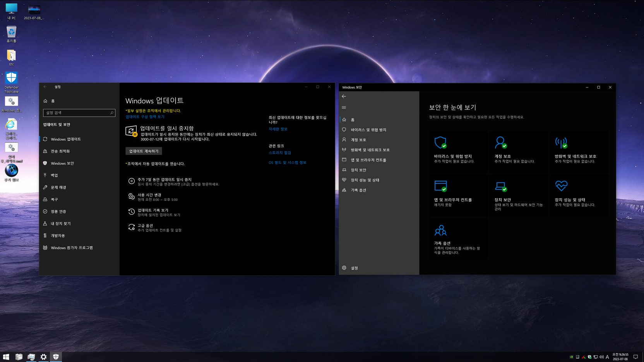Open Internet Explorer shortcut on desktop
The width and height of the screenshot is (644, 362).
pos(11,129)
